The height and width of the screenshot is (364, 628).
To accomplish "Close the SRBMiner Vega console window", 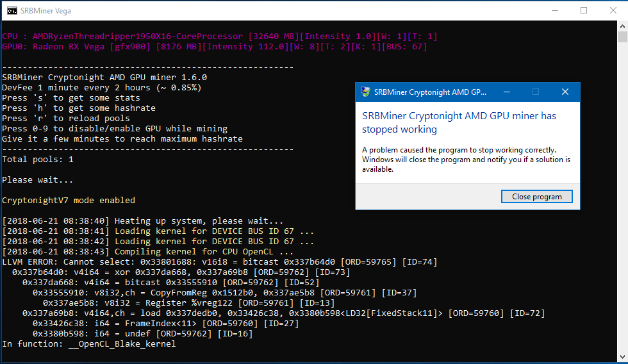I will coord(613,10).
